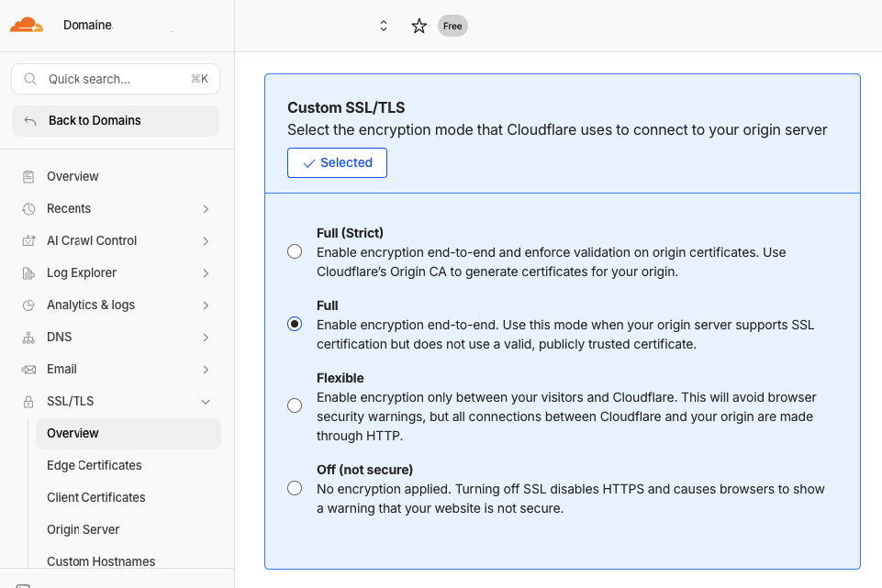The height and width of the screenshot is (588, 882).
Task: Click the Analytics & logs pie chart icon
Action: pyautogui.click(x=28, y=305)
